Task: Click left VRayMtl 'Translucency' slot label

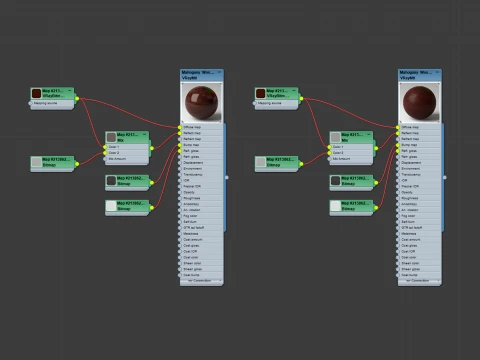Action: coord(193,175)
